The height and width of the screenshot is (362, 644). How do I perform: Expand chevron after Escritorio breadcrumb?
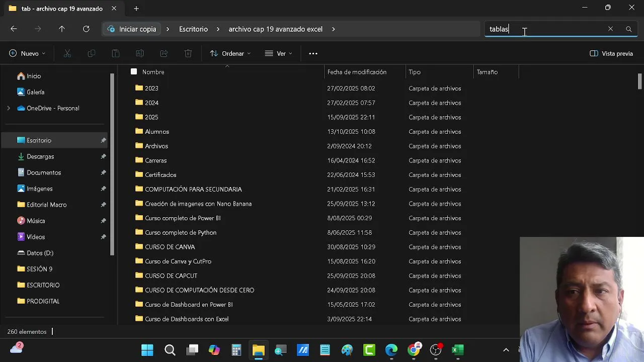[x=218, y=29]
